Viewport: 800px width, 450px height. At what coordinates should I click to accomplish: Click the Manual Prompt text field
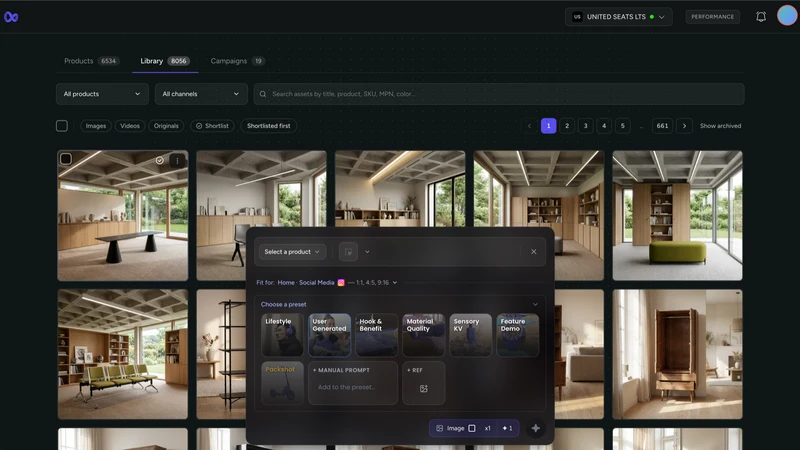(353, 383)
